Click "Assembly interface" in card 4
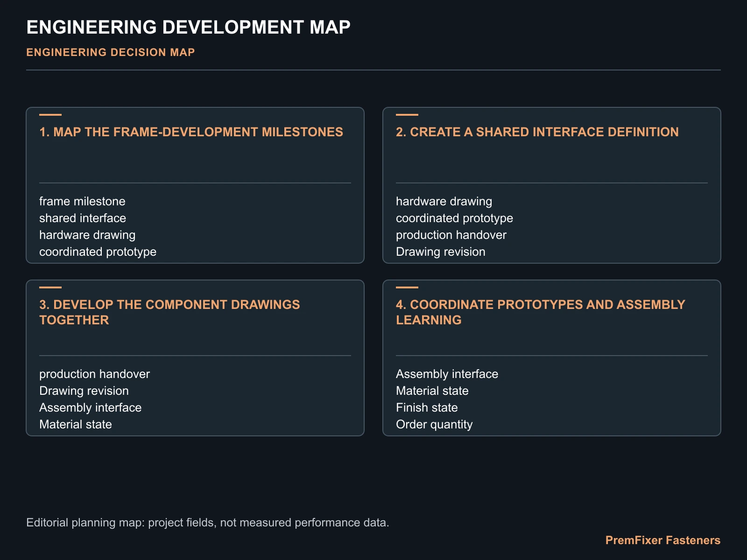Screen dimensions: 747x560 [x=447, y=374]
